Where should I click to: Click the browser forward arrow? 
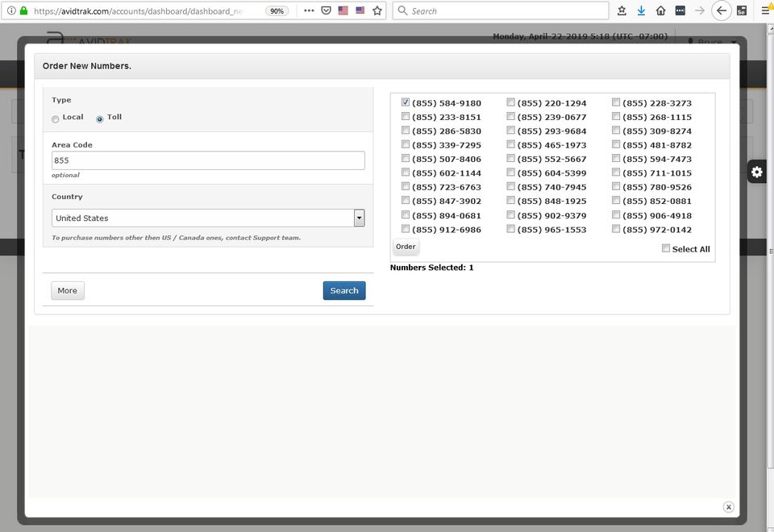pos(700,10)
